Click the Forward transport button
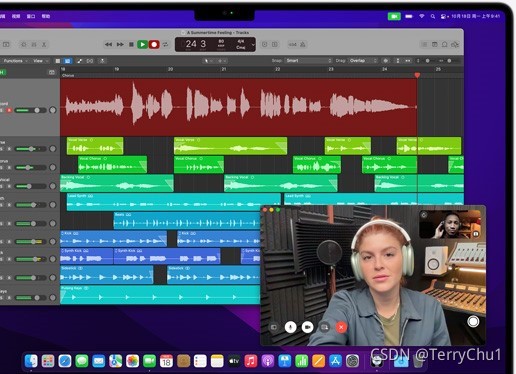Viewport: 516px width, 374px height. [x=120, y=44]
